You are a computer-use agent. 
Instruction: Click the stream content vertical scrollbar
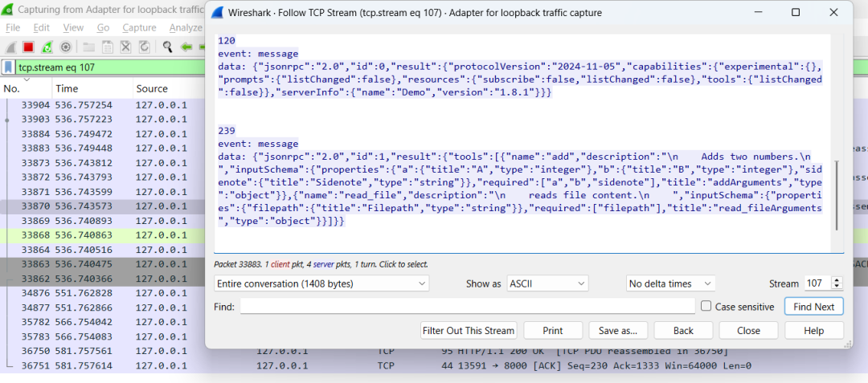(837, 196)
